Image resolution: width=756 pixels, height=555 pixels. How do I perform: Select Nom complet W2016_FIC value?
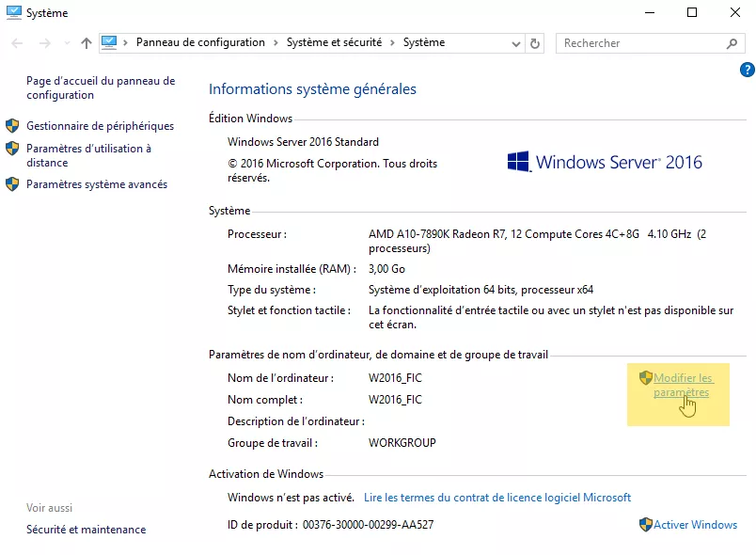click(395, 400)
